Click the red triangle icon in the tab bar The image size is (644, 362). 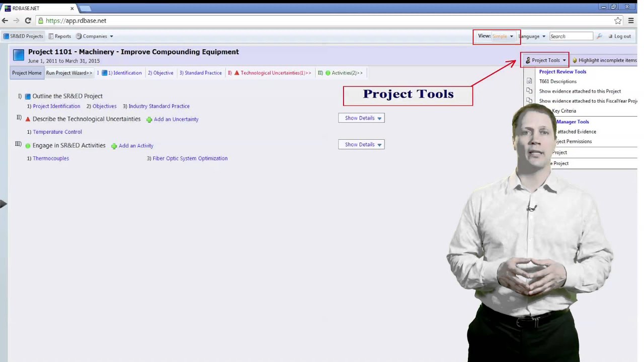tap(236, 73)
